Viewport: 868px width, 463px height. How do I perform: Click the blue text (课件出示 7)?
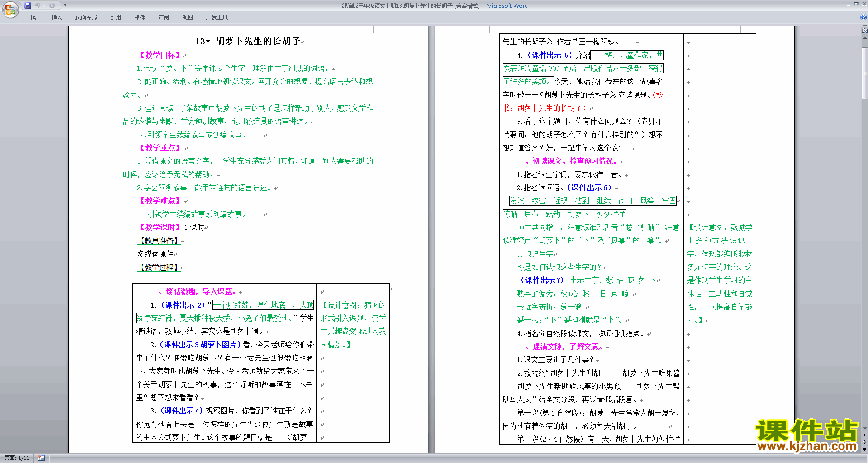pyautogui.click(x=542, y=280)
